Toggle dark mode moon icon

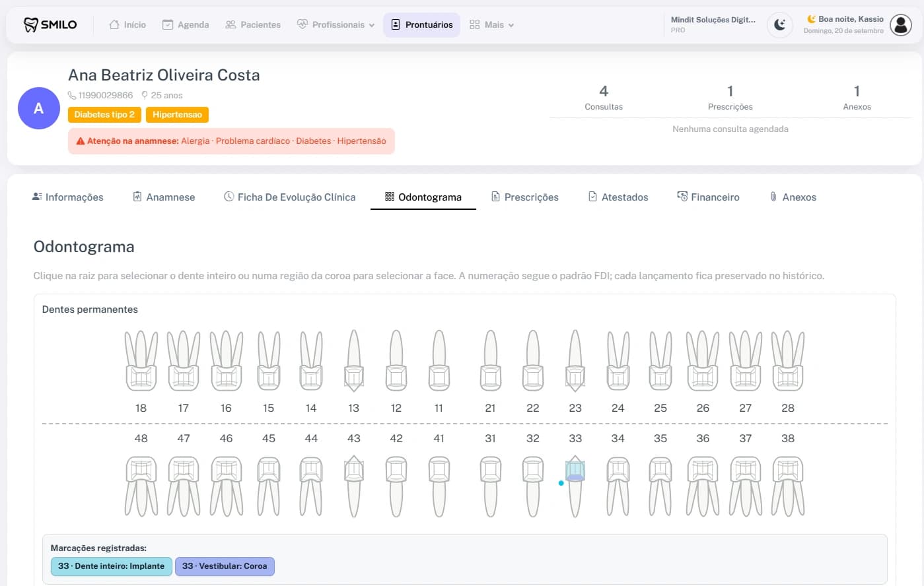click(780, 25)
